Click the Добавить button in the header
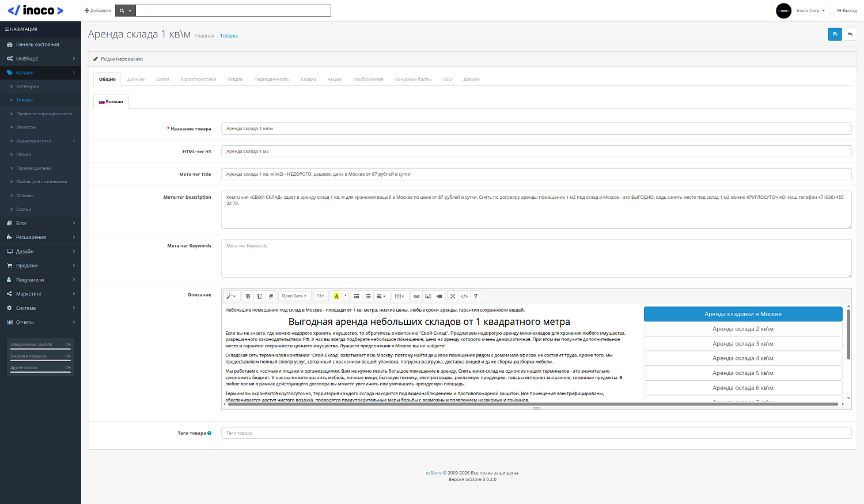This screenshot has height=504, width=864. 97,10
